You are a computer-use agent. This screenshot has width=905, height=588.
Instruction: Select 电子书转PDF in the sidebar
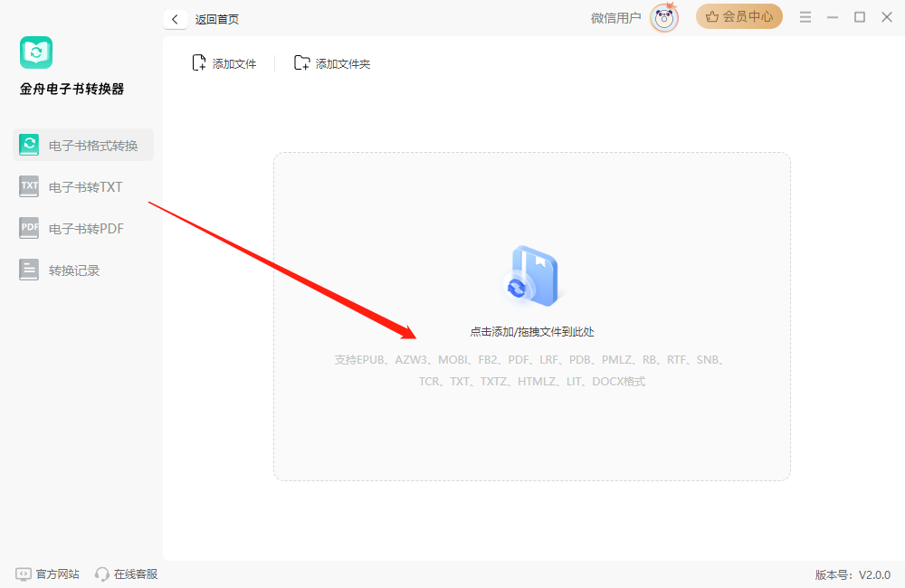(83, 229)
